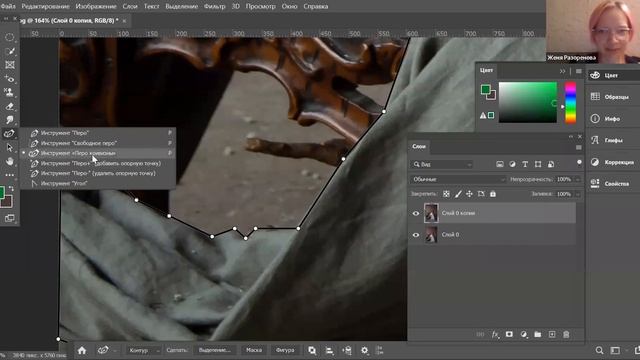The image size is (640, 360).
Task: Toggle lock position
Action: click(x=469, y=194)
